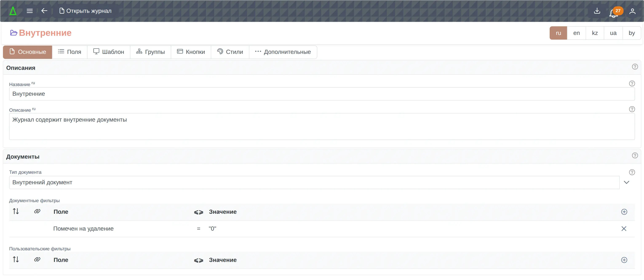
Task: Switch language to kz
Action: tap(595, 33)
